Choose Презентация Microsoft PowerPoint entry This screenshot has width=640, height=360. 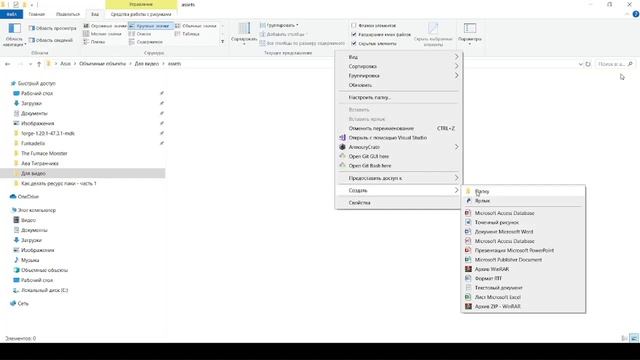pyautogui.click(x=523, y=250)
